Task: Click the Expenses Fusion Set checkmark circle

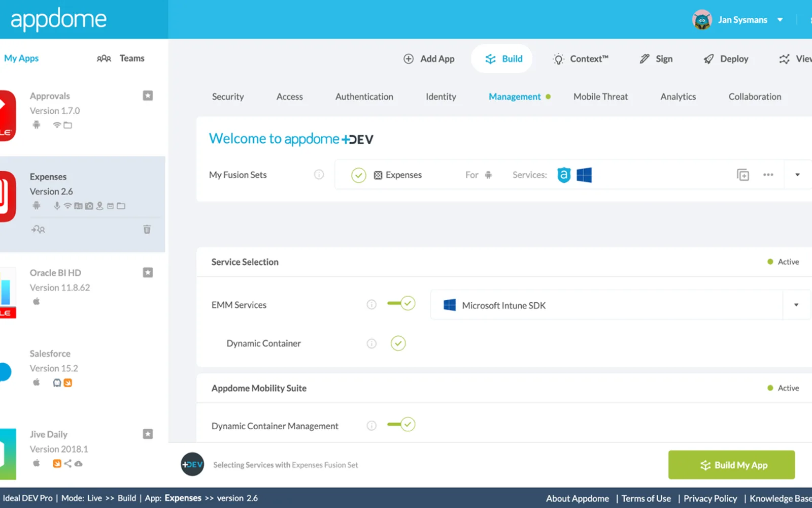Action: (359, 175)
